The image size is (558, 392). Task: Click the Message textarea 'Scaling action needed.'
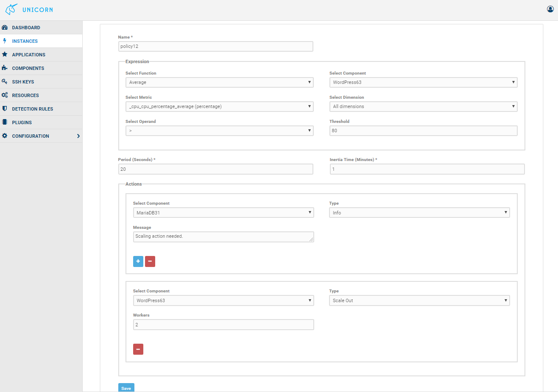coord(223,237)
